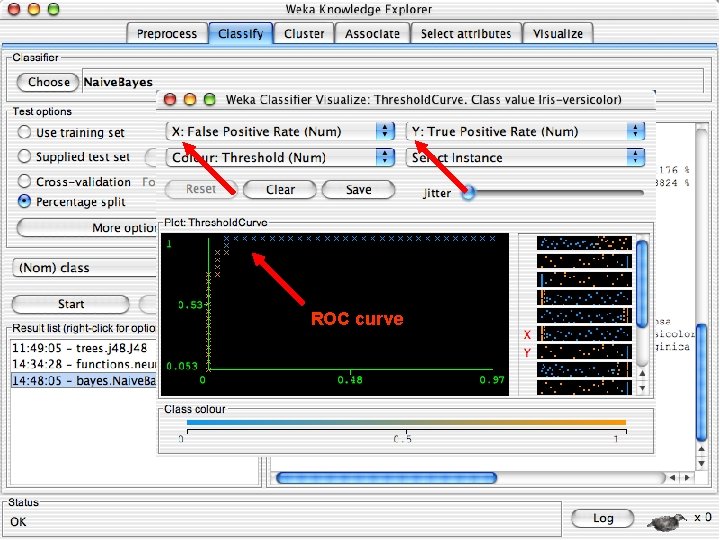Screen dimensions: 720x540
Task: Click the Class colour gradient bar
Action: click(x=406, y=422)
